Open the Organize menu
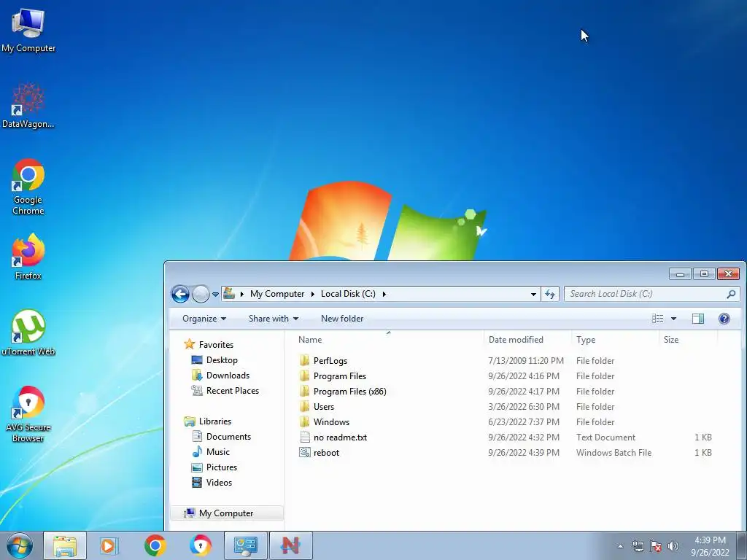747x560 pixels. click(204, 319)
